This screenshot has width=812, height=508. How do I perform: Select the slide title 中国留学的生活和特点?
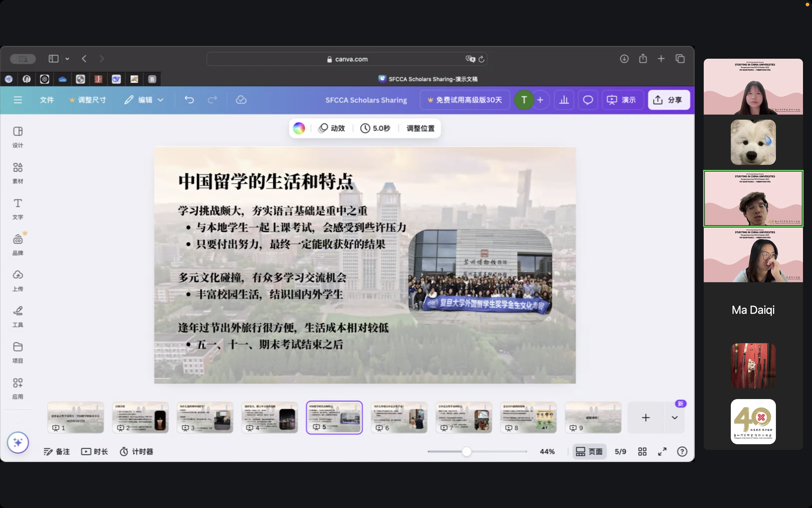[266, 181]
